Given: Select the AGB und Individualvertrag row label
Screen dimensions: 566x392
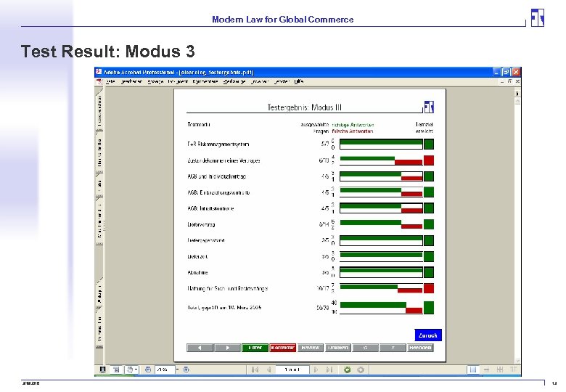Looking at the screenshot, I should click(x=216, y=176).
